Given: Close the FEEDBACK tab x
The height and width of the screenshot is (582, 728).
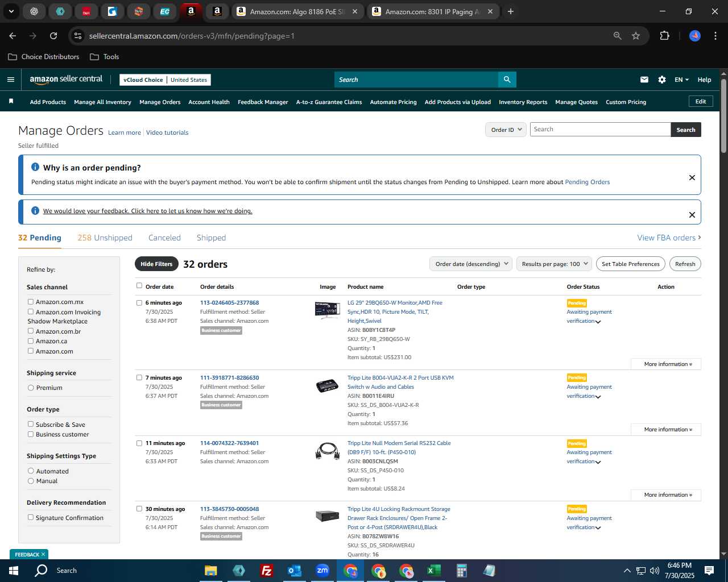Looking at the screenshot, I should tap(43, 554).
